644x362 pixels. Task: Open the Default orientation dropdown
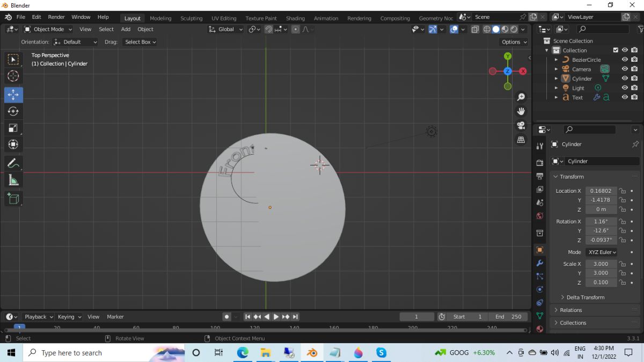76,42
